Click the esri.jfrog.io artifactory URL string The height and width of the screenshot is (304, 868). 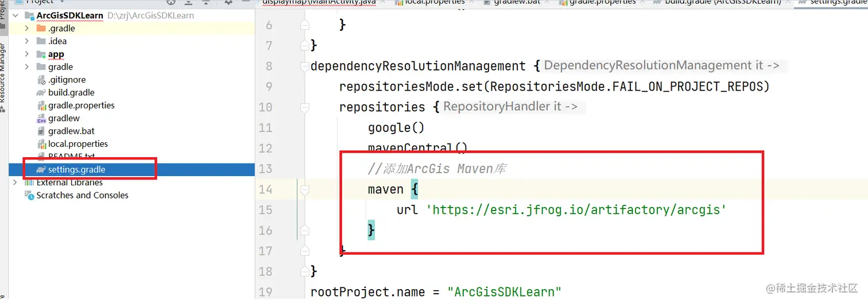click(x=576, y=210)
